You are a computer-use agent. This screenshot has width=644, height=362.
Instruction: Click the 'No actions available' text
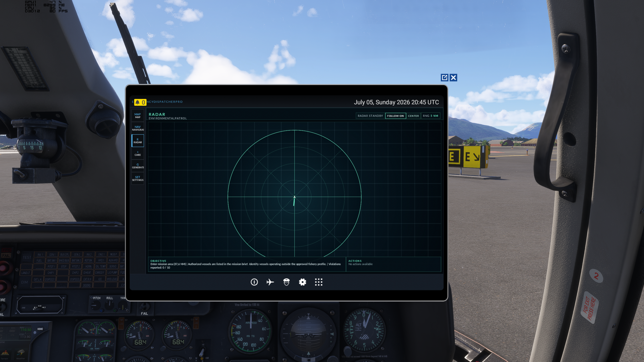(360, 264)
